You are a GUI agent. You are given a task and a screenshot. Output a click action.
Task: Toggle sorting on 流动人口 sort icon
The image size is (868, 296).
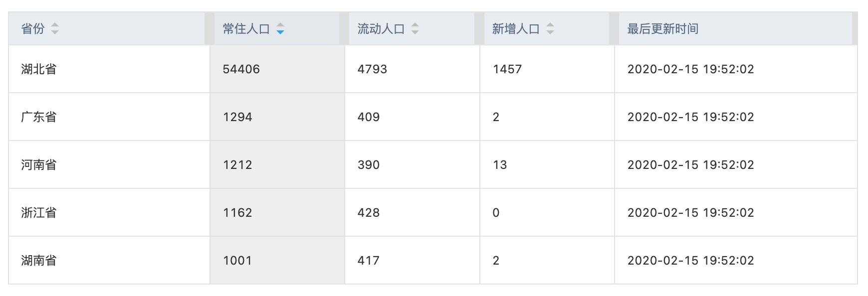pyautogui.click(x=415, y=29)
